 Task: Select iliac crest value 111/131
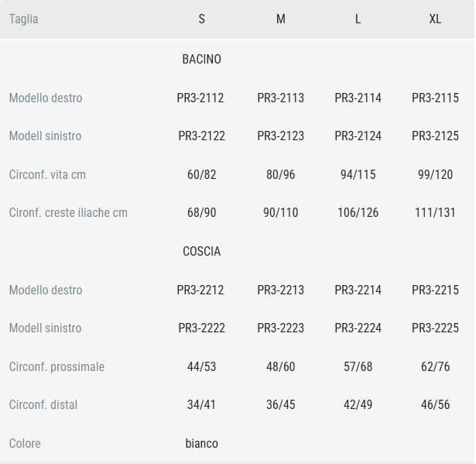click(435, 212)
